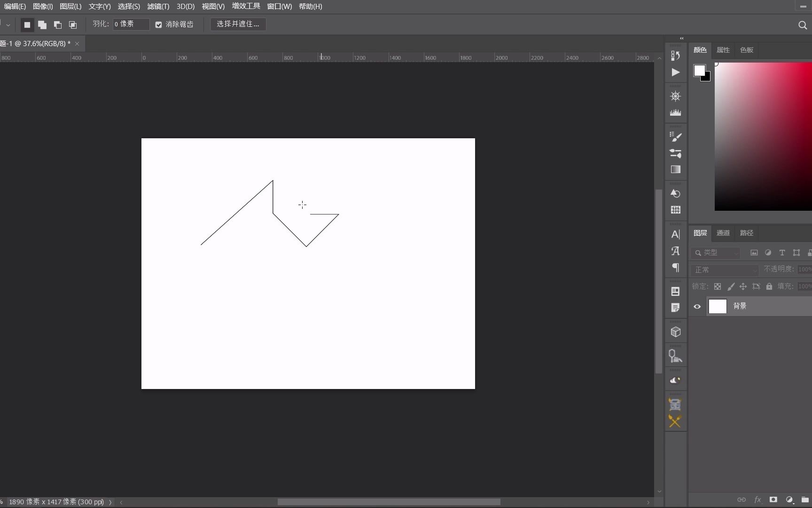Open the Histogram panel icon
This screenshot has width=812, height=508.
(675, 113)
